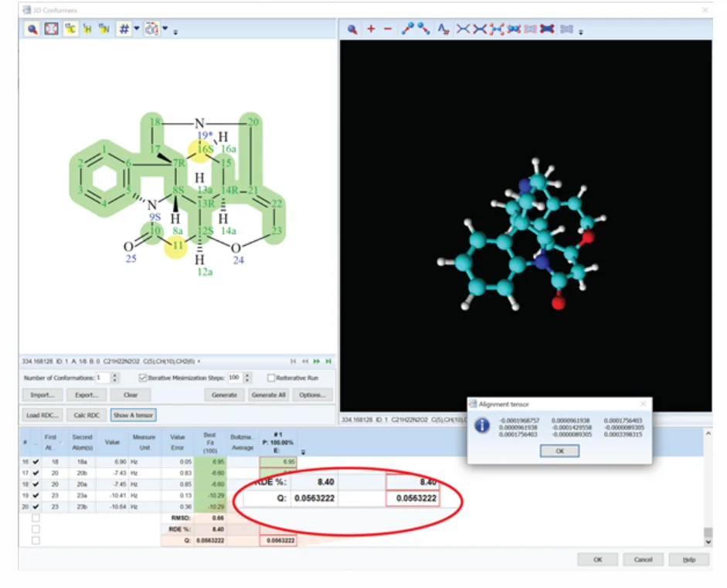This screenshot has height=588, width=727.
Task: Click the minimization steps spinner arrows
Action: (247, 378)
